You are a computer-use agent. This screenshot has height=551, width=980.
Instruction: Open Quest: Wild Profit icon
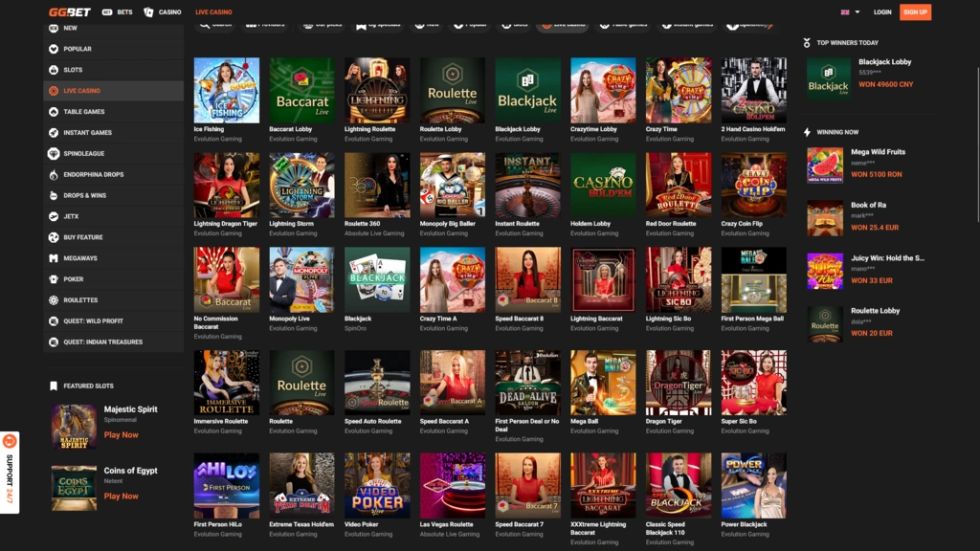click(x=54, y=321)
